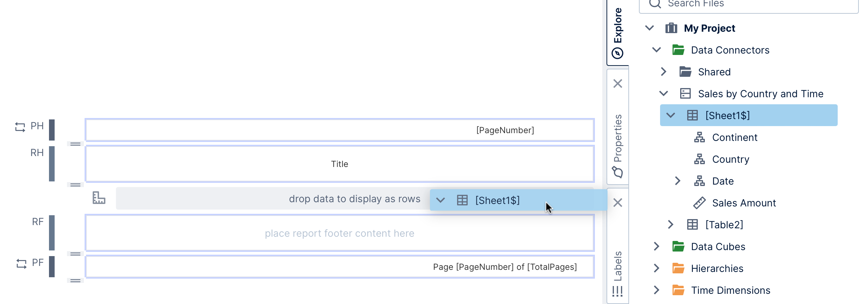
Task: Click the Sales Amount measure ruler icon
Action: pyautogui.click(x=699, y=203)
